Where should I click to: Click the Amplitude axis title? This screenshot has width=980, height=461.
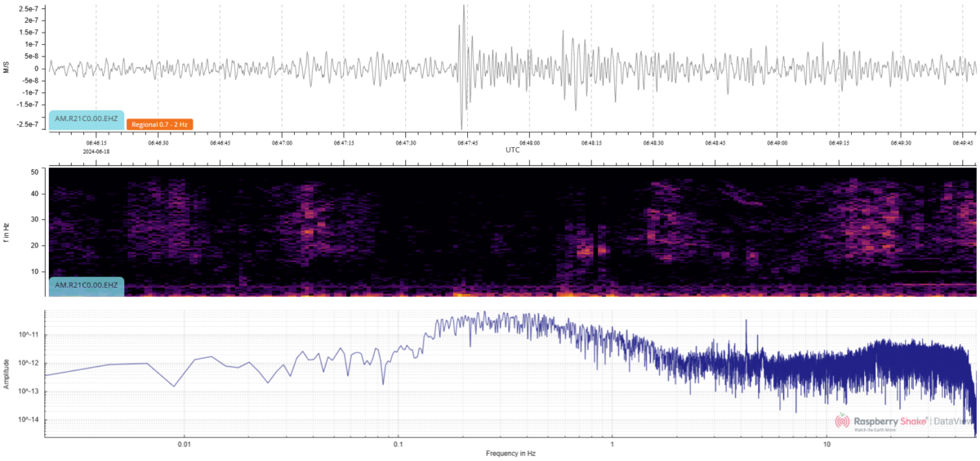7,373
